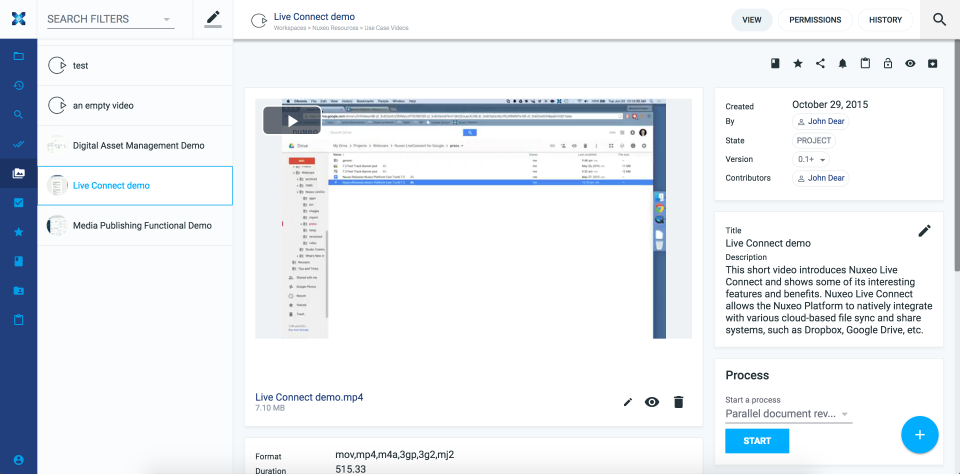Viewport: 960px width, 474px height.
Task: Subscribe to notifications bell icon
Action: click(842, 63)
